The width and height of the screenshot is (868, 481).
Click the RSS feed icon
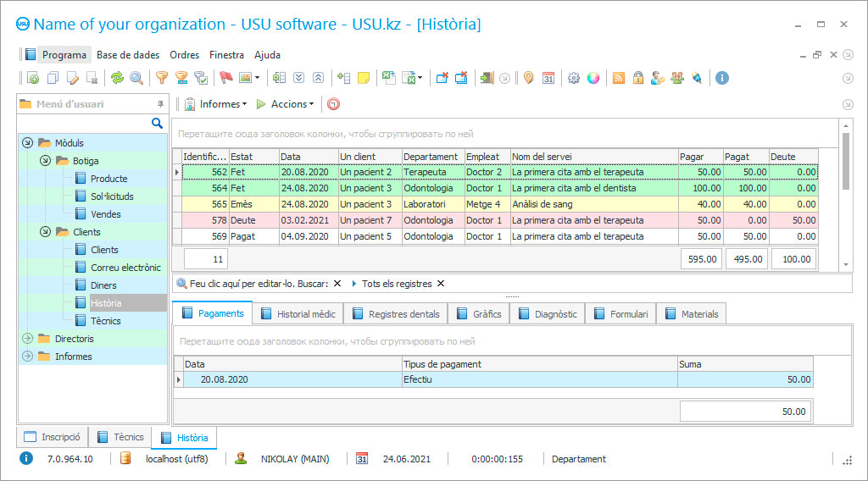coord(619,78)
